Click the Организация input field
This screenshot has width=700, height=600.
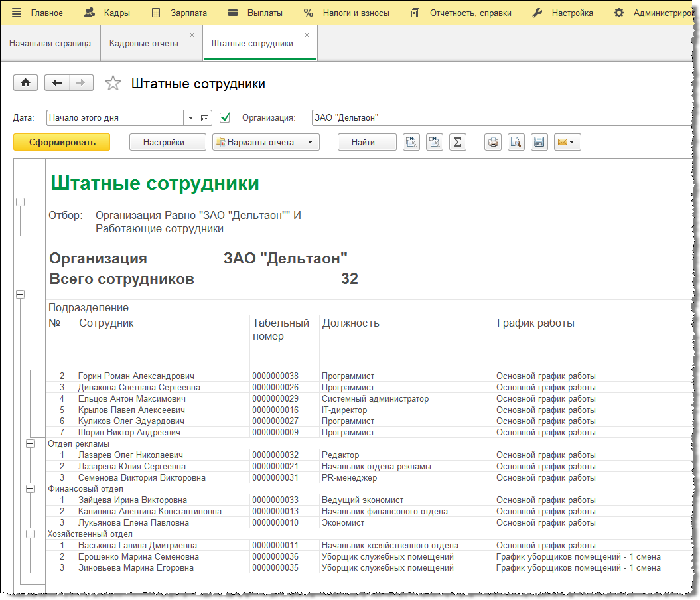tap(502, 118)
